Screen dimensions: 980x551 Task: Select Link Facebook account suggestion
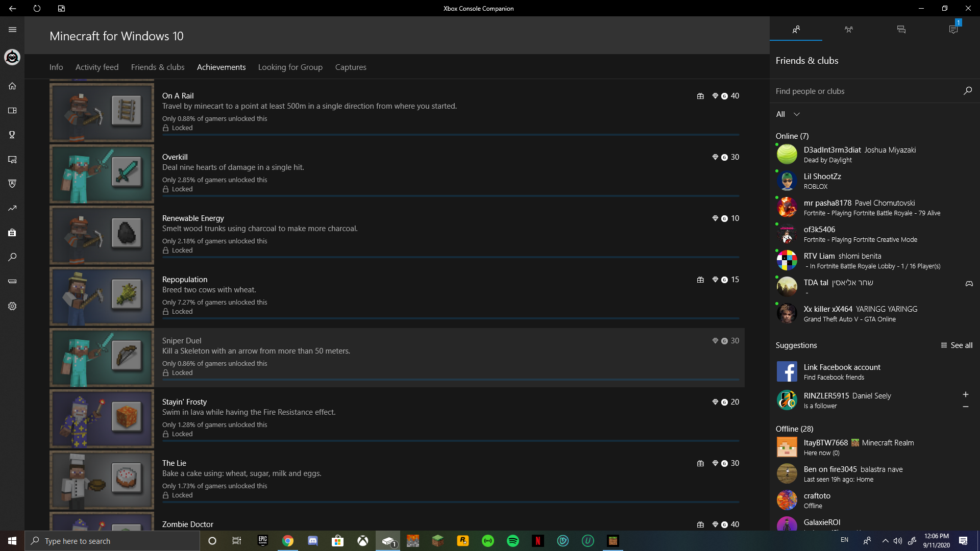[842, 371]
